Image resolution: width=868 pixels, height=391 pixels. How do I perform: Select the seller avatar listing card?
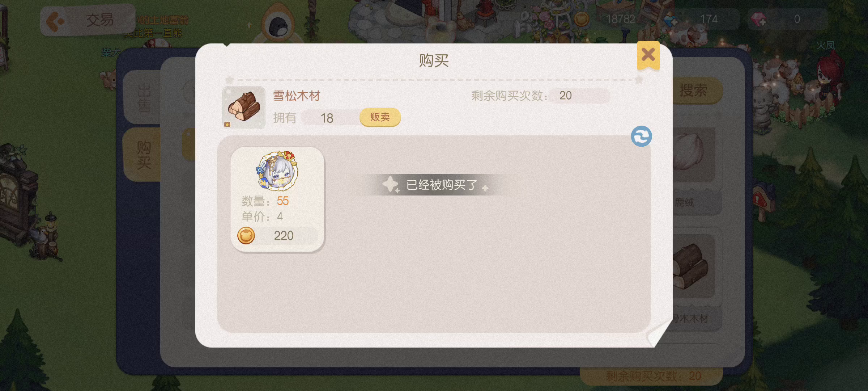[277, 199]
